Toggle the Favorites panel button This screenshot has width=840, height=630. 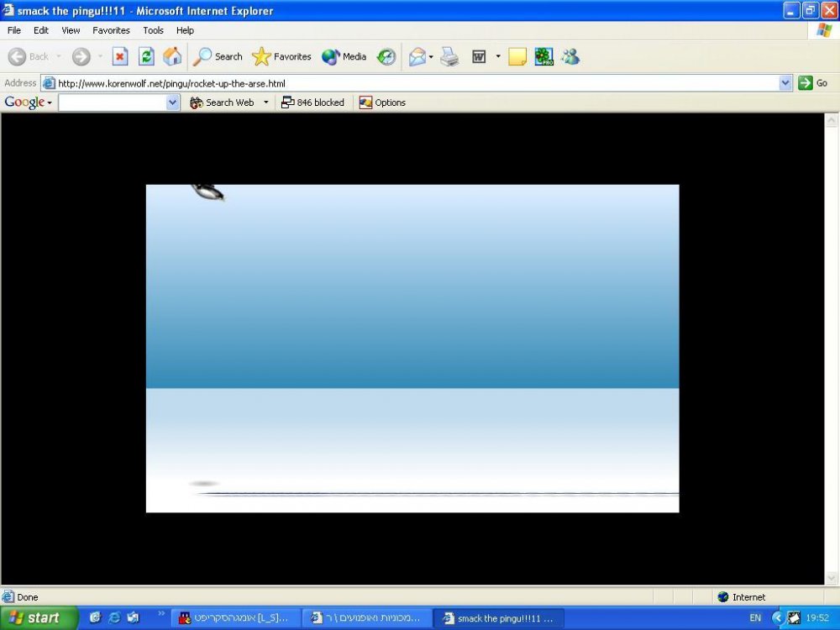[x=281, y=56]
